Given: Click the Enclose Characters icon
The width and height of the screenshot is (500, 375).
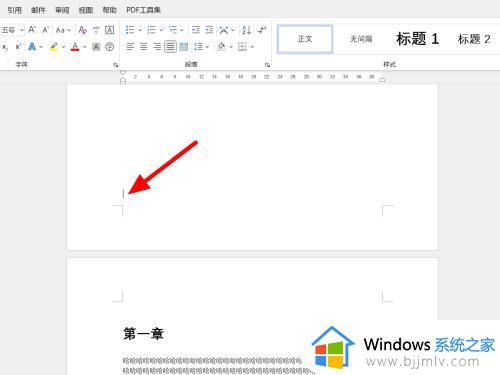Looking at the screenshot, I should tap(110, 47).
